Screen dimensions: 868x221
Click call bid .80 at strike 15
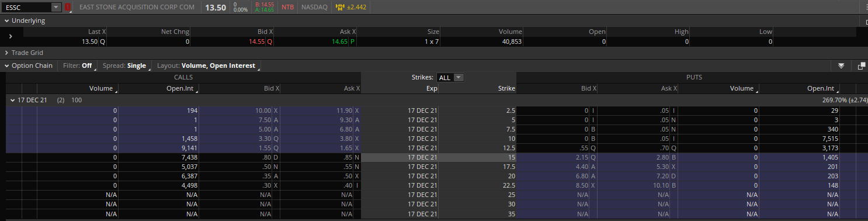266,157
